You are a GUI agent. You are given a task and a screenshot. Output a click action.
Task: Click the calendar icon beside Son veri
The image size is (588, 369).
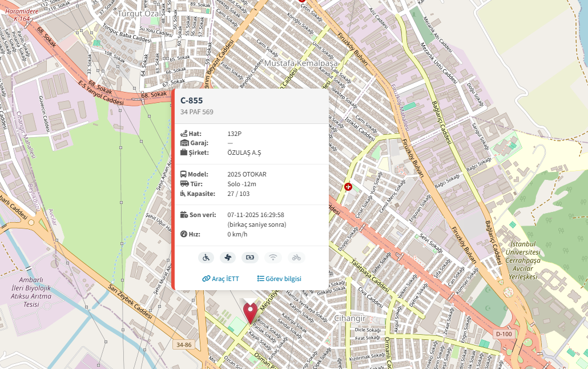click(184, 215)
